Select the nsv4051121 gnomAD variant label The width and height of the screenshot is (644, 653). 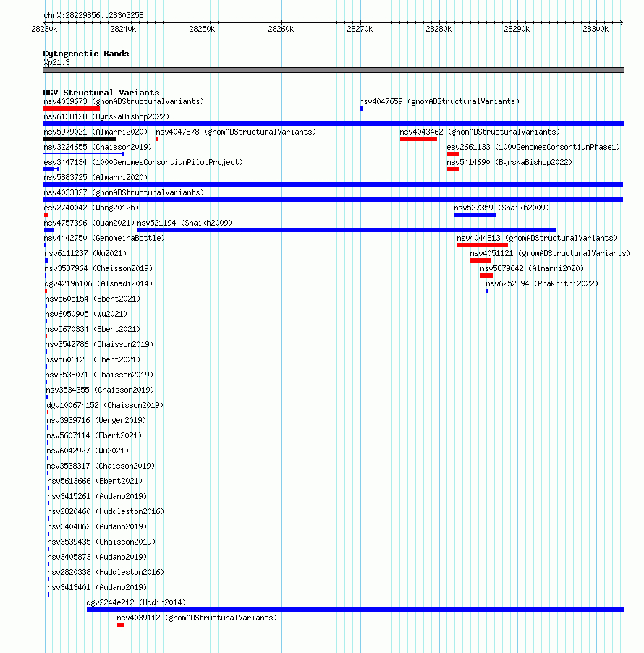(550, 253)
